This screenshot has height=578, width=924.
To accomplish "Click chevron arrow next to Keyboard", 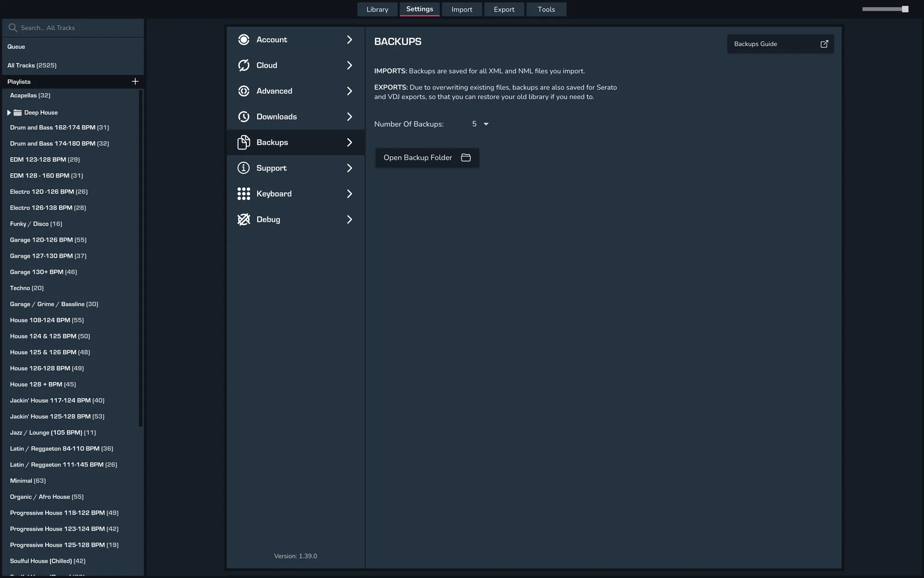I will tap(349, 194).
